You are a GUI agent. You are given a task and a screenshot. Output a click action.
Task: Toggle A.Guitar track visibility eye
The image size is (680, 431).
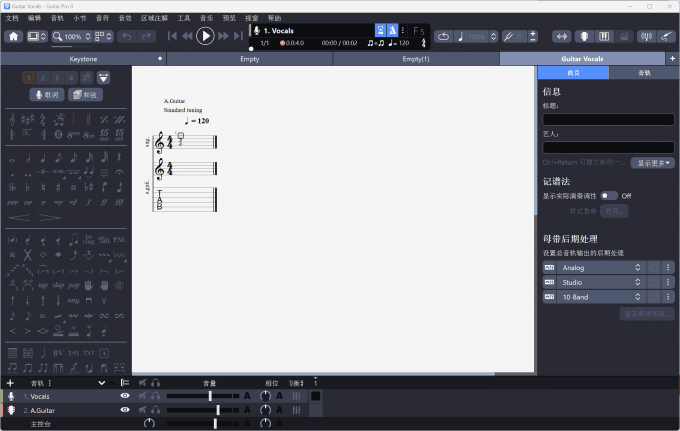tap(125, 410)
